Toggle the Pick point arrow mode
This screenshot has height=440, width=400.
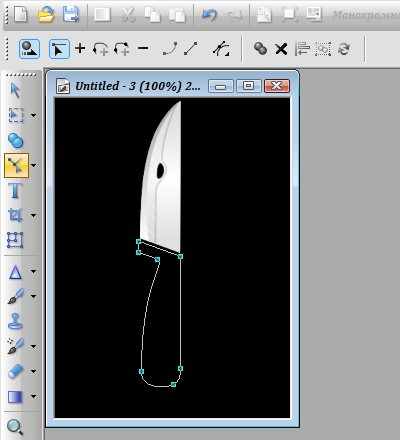pos(59,49)
